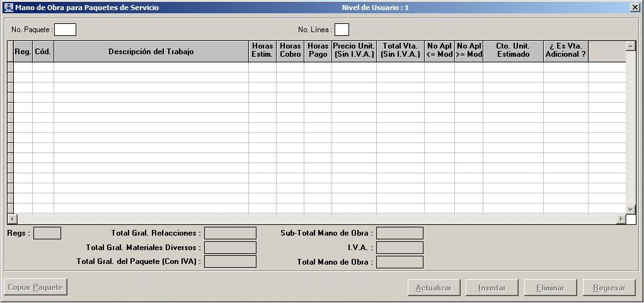
Task: Click the Cto. Unit. Estimado column header
Action: 513,51
